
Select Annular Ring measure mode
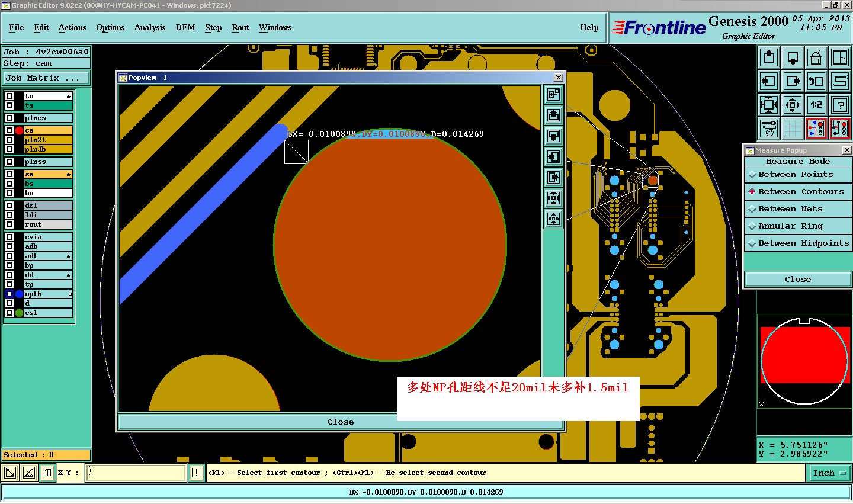click(x=798, y=226)
